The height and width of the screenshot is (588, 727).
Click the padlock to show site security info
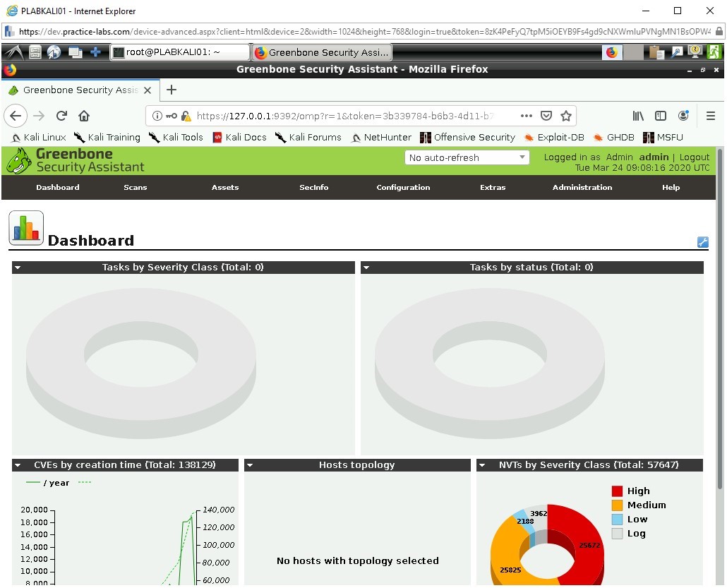[x=185, y=116]
